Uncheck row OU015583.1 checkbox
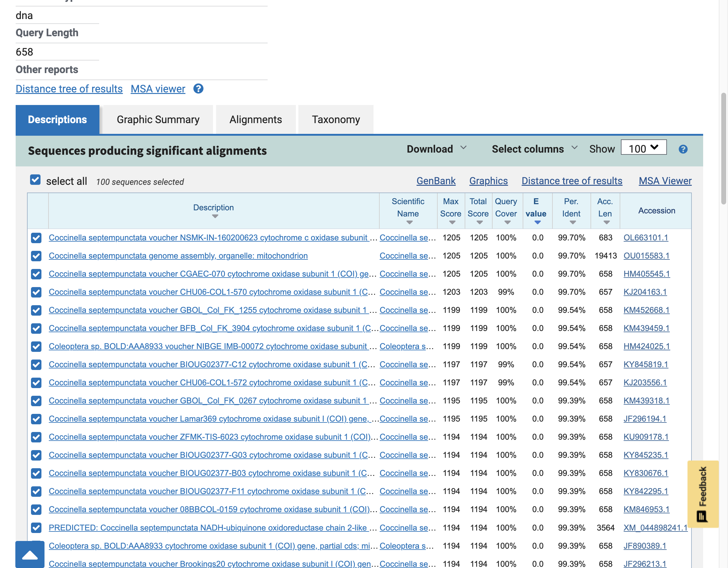Image resolution: width=728 pixels, height=568 pixels. 36,256
